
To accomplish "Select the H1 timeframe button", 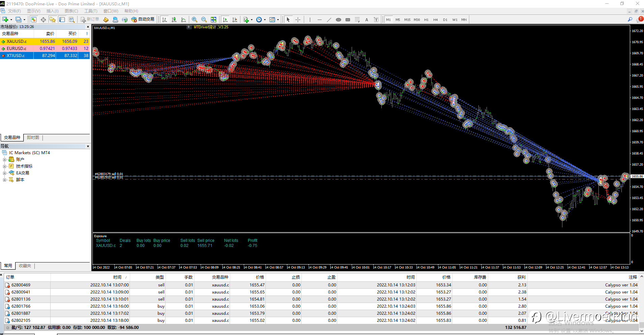I will coord(426,20).
